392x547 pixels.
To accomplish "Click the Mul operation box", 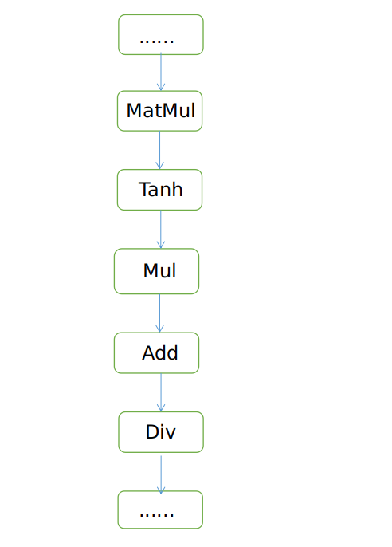I will pos(156,271).
